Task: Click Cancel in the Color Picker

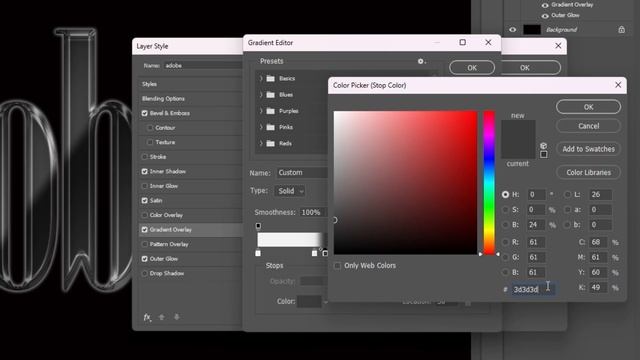Action: point(588,126)
